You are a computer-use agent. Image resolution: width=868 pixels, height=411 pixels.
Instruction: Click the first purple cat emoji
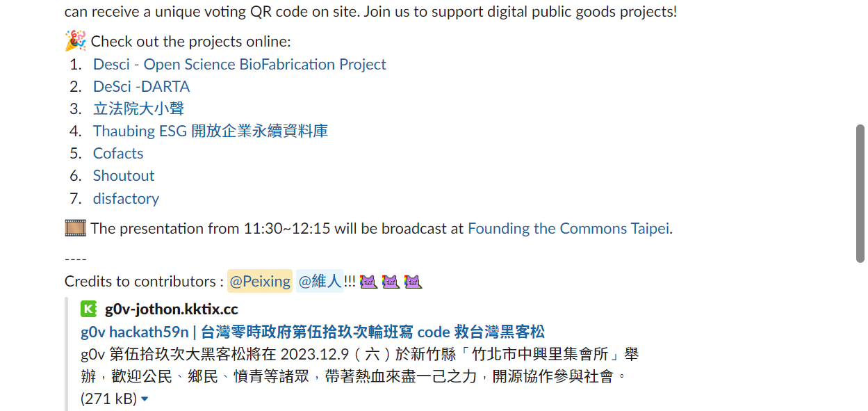pos(368,282)
